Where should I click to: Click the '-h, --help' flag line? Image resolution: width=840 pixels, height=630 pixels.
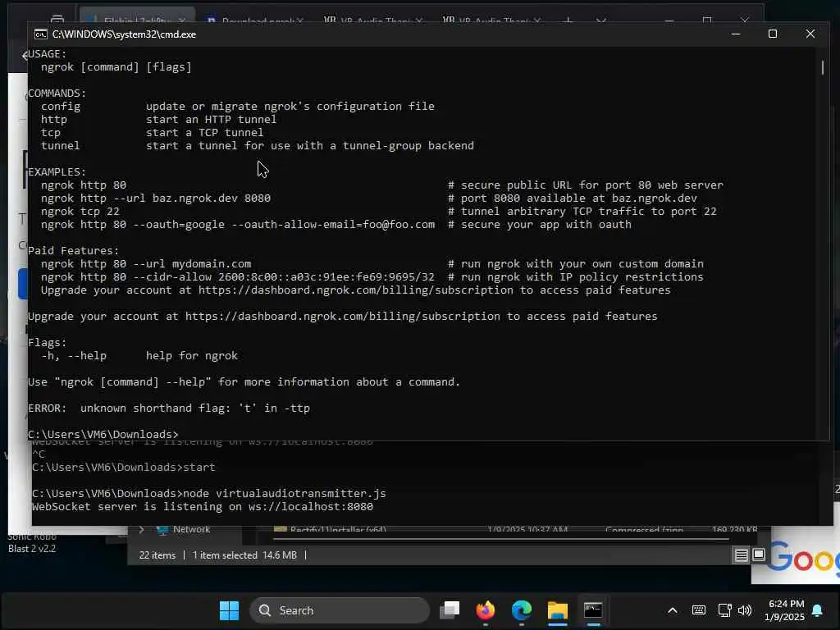point(74,356)
